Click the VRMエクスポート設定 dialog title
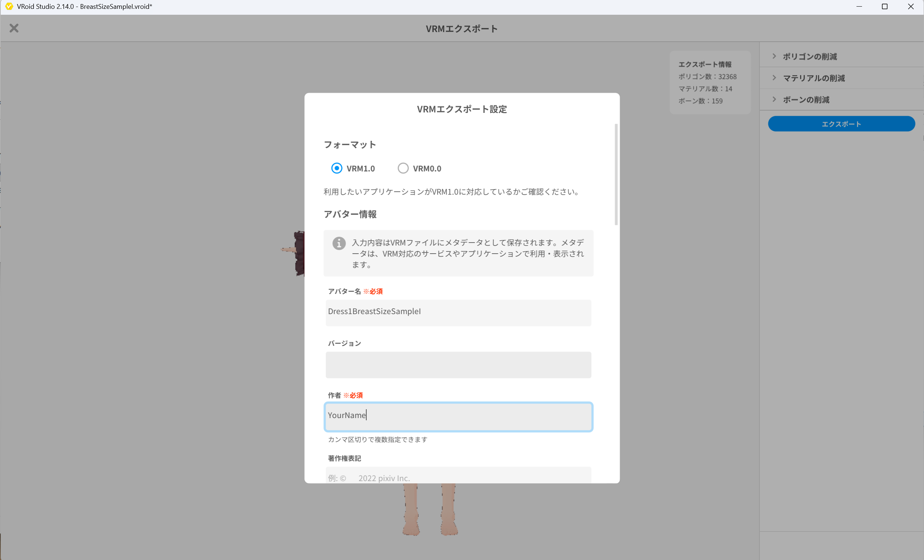924x560 pixels. pos(461,109)
